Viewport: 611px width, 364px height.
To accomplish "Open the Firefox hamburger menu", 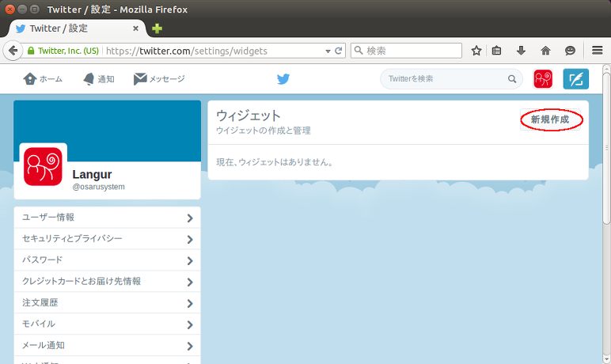I will point(598,51).
